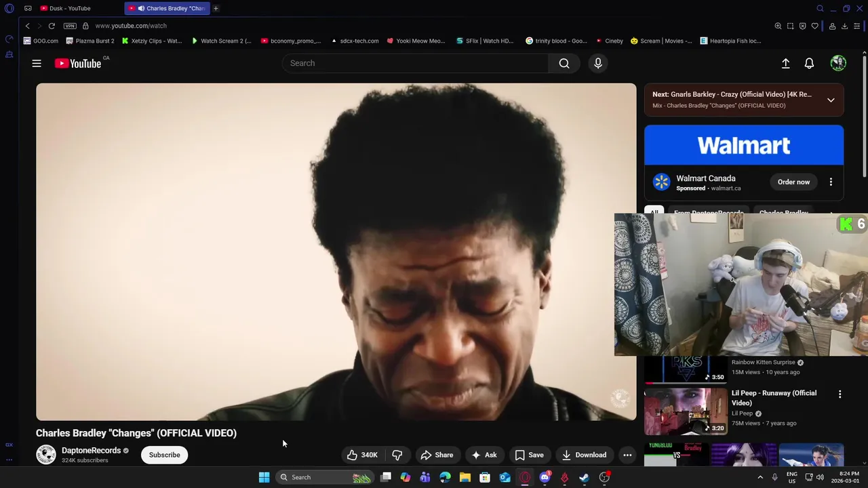The height and width of the screenshot is (488, 868).
Task: Save the video to a playlist
Action: tap(529, 455)
